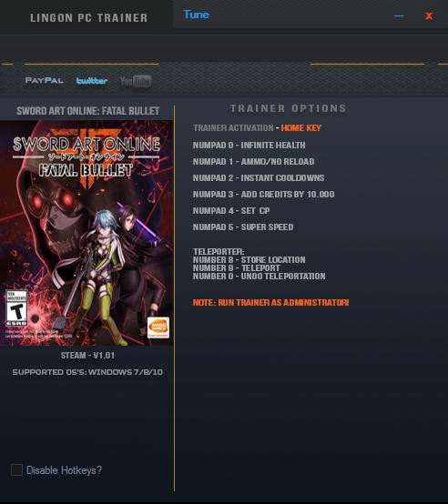Click the Sword Art Online cover art
Image resolution: width=448 pixels, height=504 pixels.
click(87, 233)
